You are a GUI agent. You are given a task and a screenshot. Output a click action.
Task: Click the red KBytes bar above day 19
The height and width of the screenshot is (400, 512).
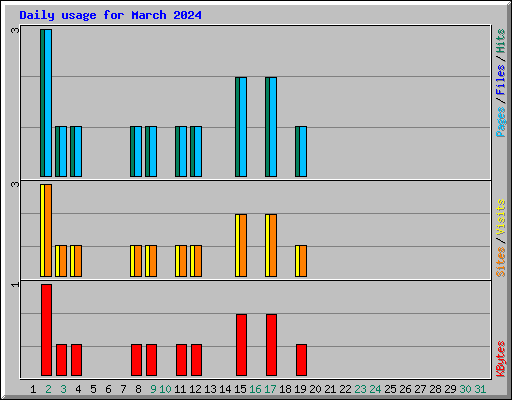(x=301, y=360)
